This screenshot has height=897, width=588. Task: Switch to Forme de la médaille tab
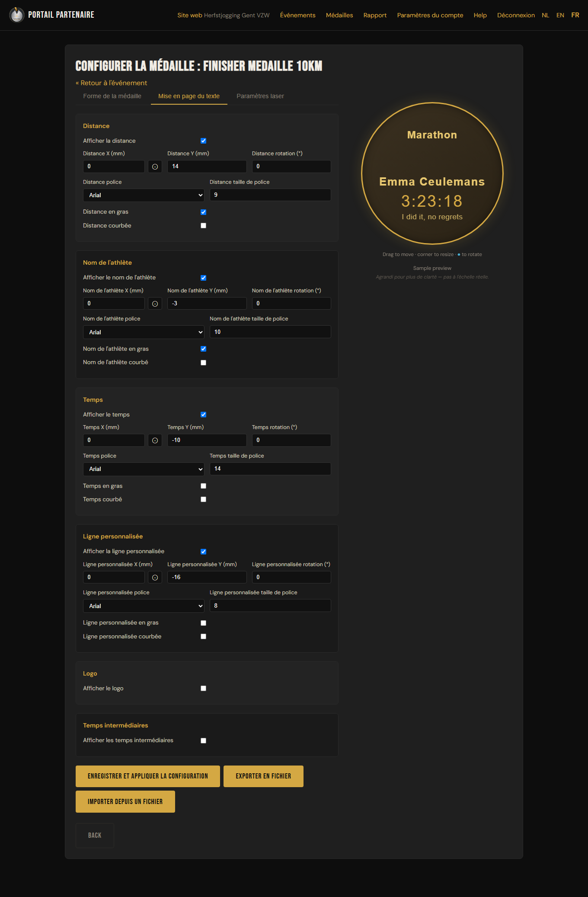pyautogui.click(x=112, y=96)
